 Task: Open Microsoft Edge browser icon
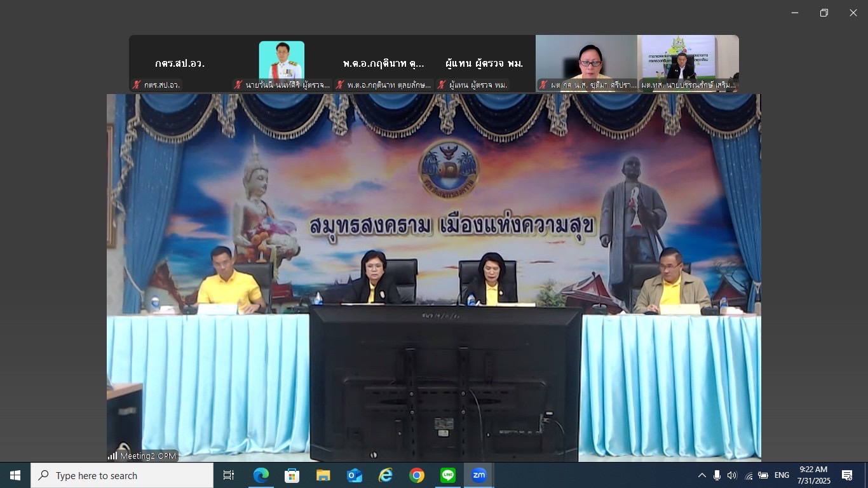261,475
